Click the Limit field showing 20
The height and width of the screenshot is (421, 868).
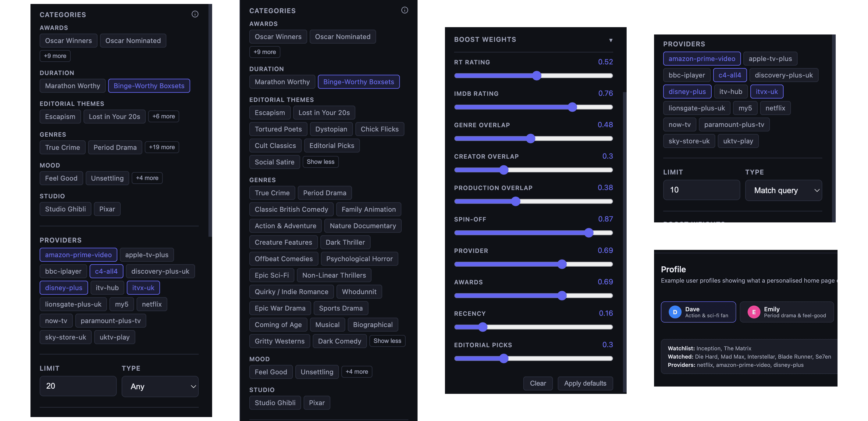pos(78,386)
